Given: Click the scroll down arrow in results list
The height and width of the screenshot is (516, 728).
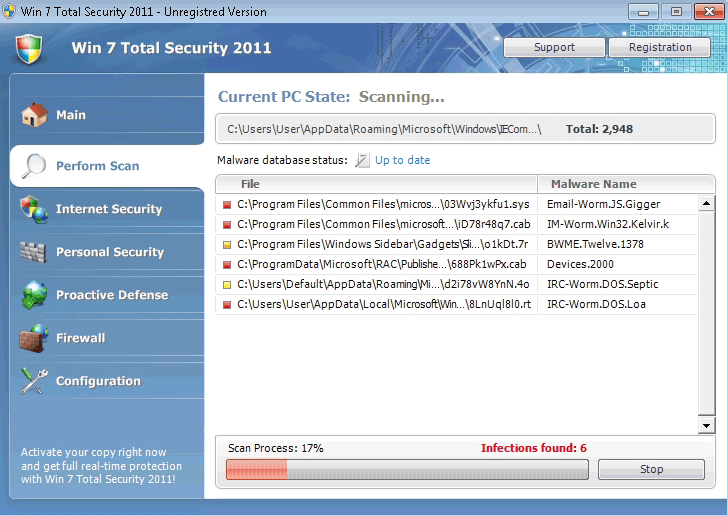Looking at the screenshot, I should click(x=706, y=426).
